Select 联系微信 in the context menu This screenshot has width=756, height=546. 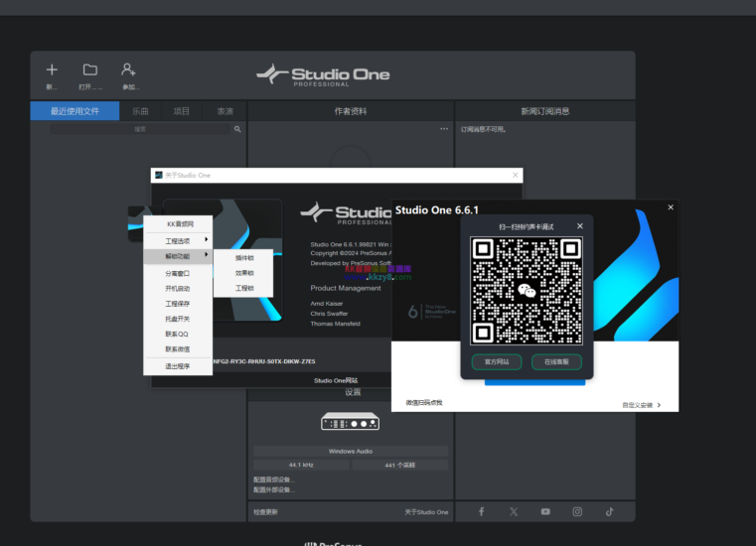point(178,348)
